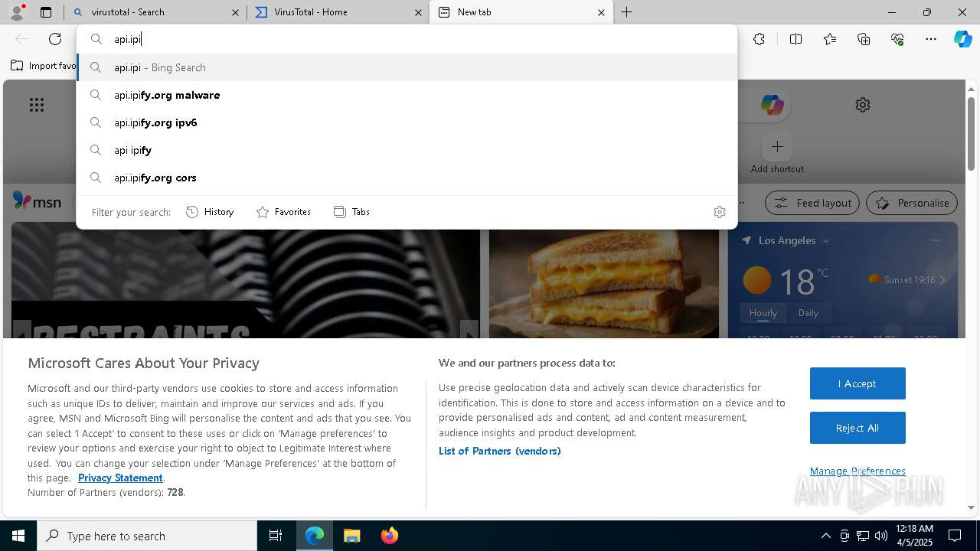
Task: Select the Hourly weather tab
Action: 763,313
